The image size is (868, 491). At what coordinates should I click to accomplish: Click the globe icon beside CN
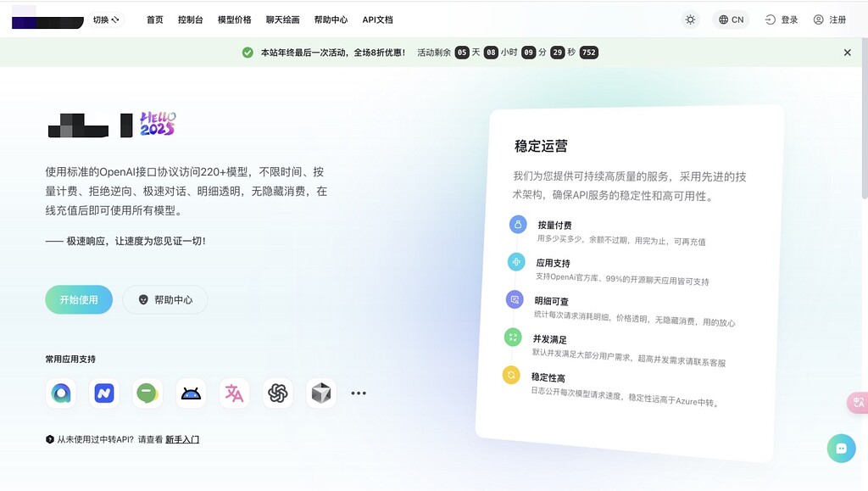[x=723, y=20]
